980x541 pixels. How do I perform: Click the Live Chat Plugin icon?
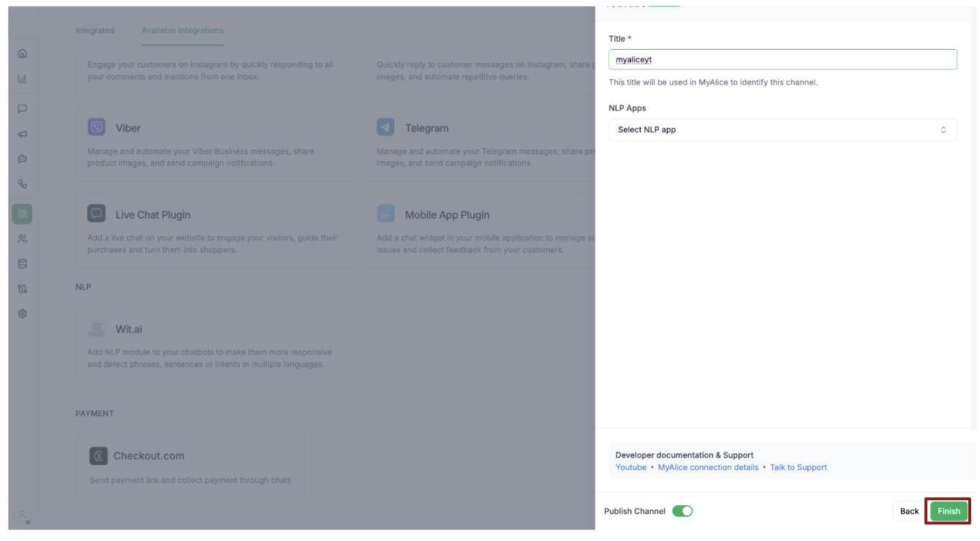(x=97, y=213)
